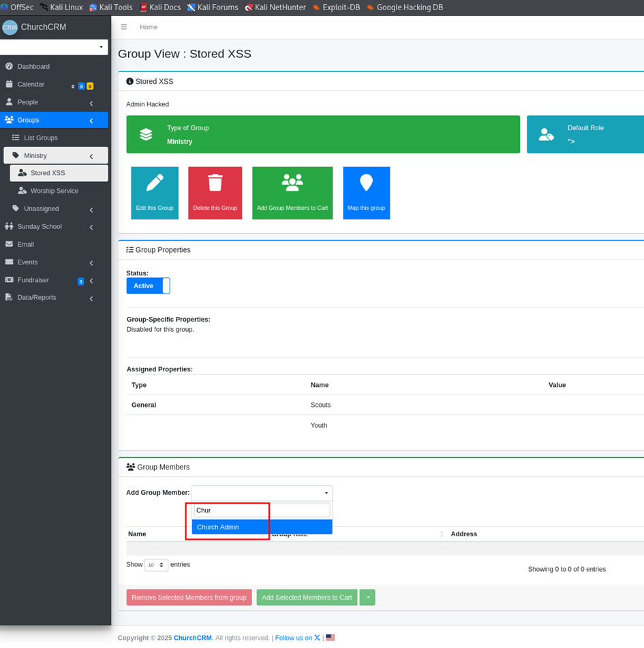
Task: Collapse the Groups menu chevron
Action: (x=91, y=121)
